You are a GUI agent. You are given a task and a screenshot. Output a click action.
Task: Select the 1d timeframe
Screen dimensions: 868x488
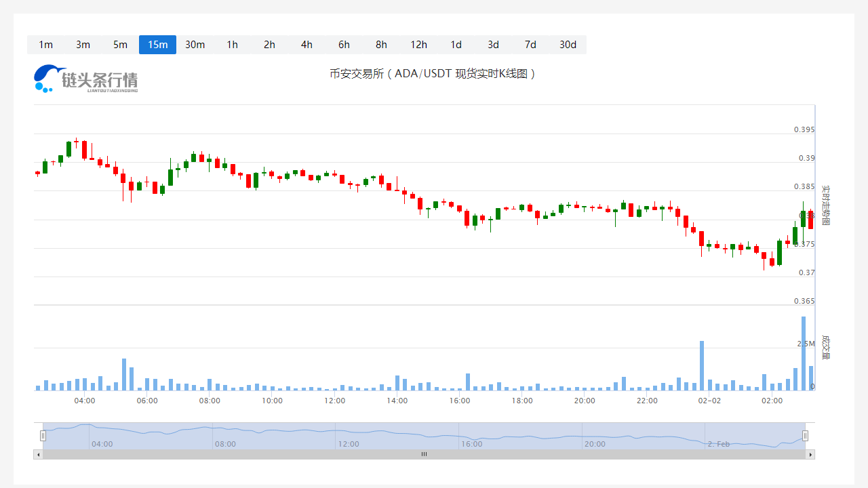(456, 45)
